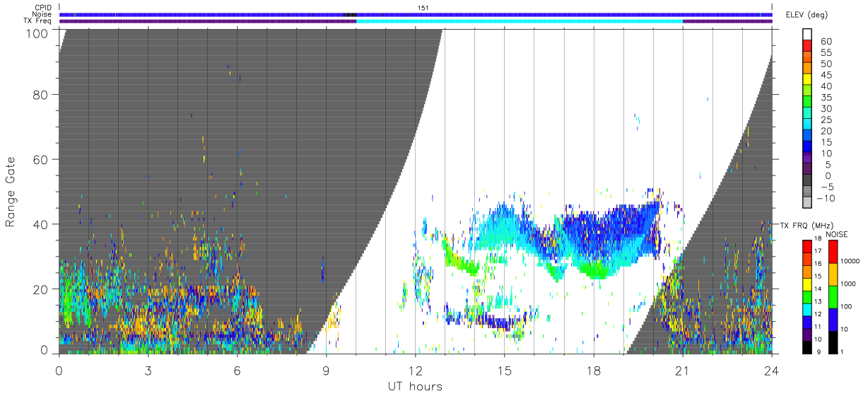The width and height of the screenshot is (868, 401).
Task: Click TX FRQ legend value 16
Action: coord(818,263)
